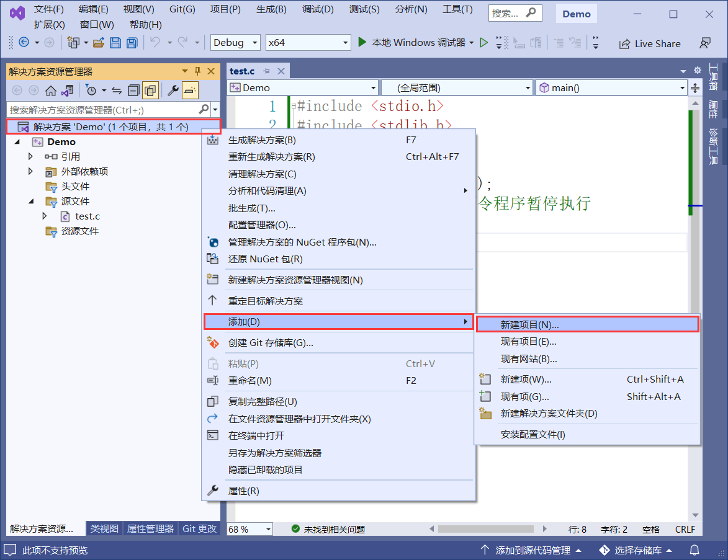Toggle the Preview Selected Items button
This screenshot has height=560, width=728.
coord(190,91)
